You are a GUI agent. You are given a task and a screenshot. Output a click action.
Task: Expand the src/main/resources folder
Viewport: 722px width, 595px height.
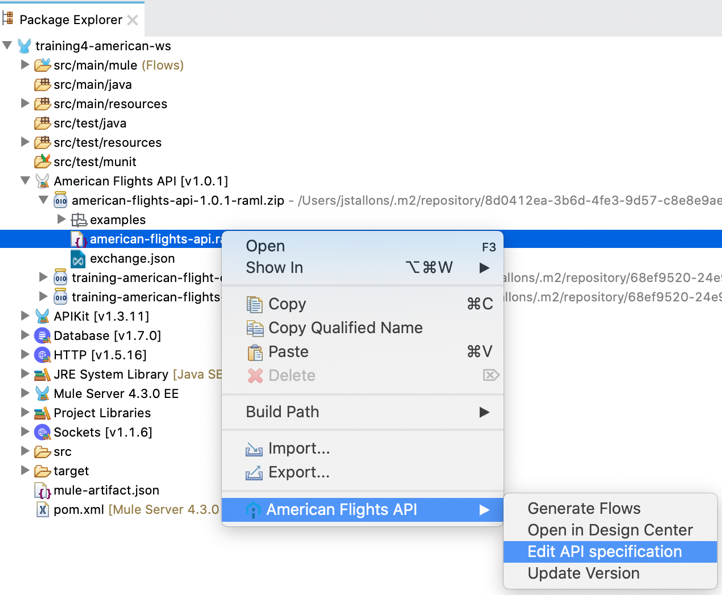25,104
